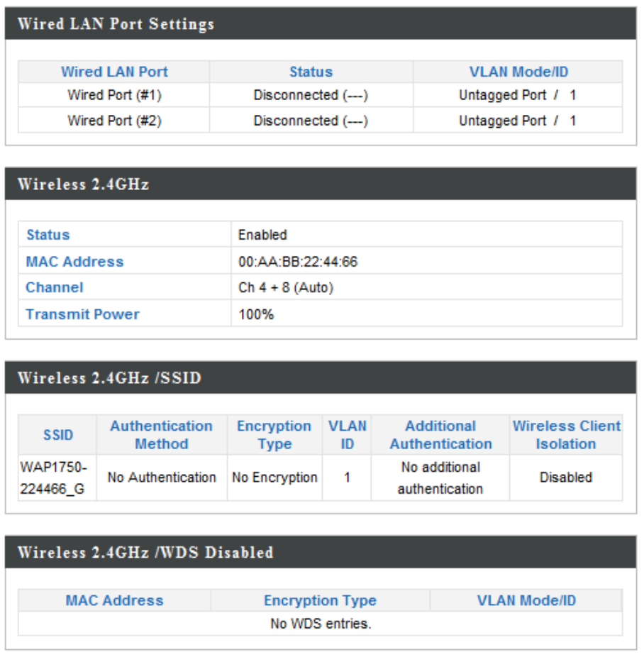Click the No WDS entries row
This screenshot has width=644, height=657.
[321, 624]
